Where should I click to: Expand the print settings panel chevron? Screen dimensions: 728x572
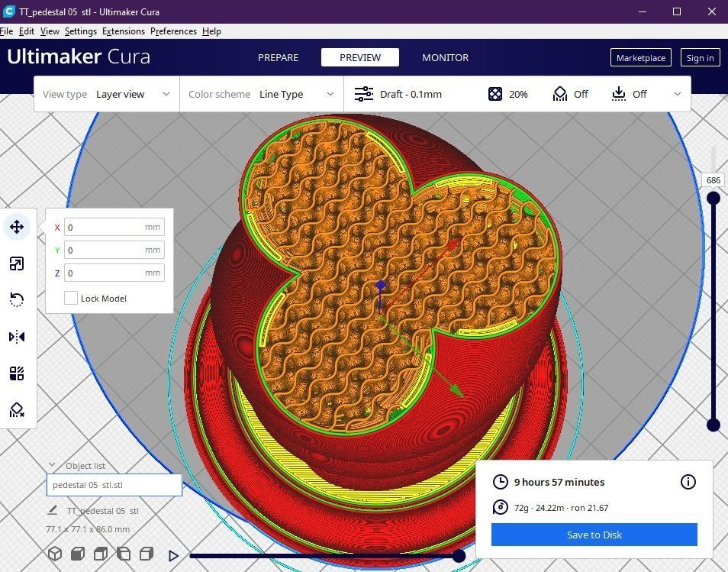coord(678,94)
